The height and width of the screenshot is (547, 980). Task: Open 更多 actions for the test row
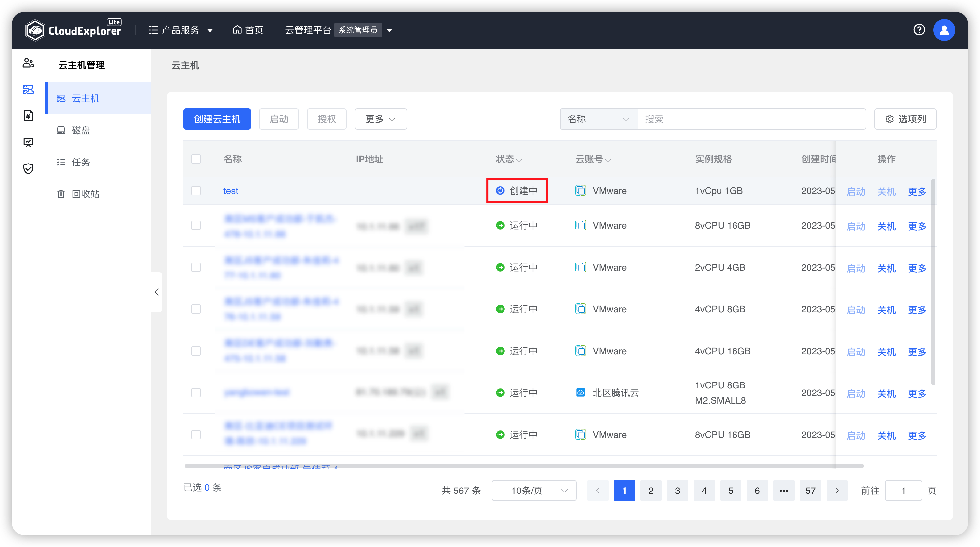pos(917,191)
